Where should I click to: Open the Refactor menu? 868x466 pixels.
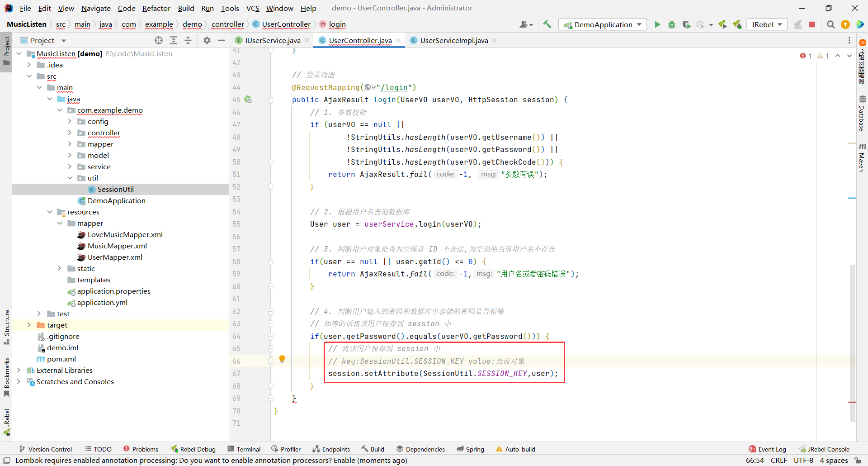tap(156, 8)
